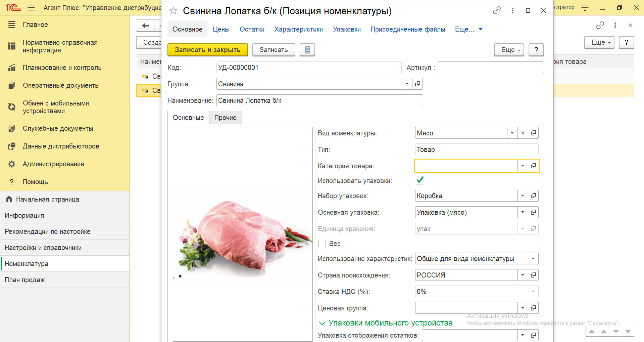This screenshot has height=342, width=644.
Task: Open Присоединенные файлы link
Action: [x=408, y=29]
